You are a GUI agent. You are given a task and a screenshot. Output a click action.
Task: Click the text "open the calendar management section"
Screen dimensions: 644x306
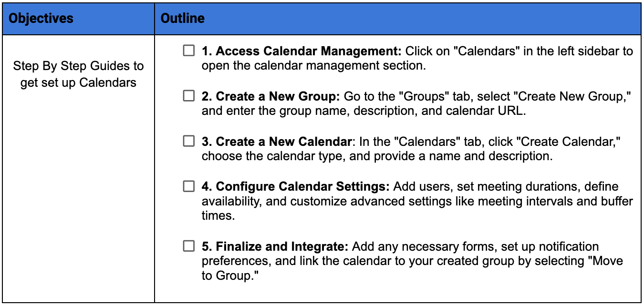[313, 66]
